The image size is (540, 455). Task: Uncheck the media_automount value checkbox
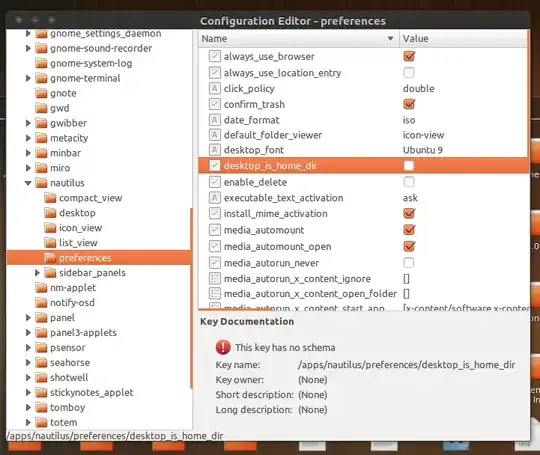[x=409, y=230]
